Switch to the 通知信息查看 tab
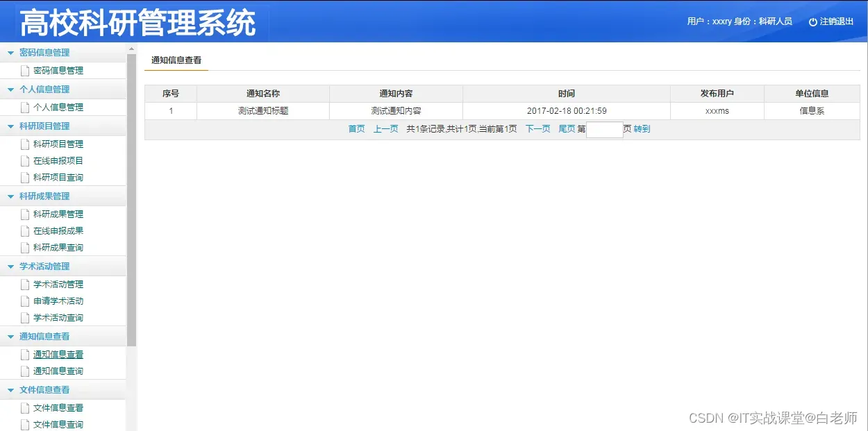 [176, 59]
